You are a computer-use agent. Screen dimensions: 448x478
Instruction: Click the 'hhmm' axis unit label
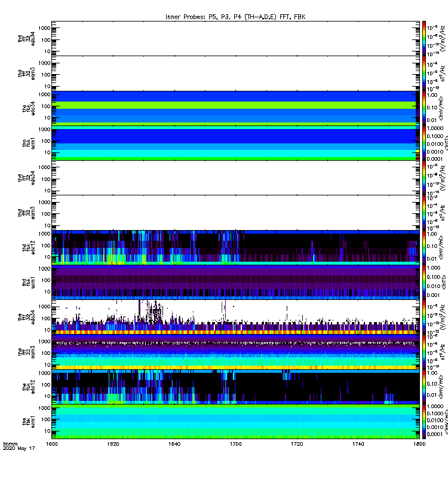(10, 444)
